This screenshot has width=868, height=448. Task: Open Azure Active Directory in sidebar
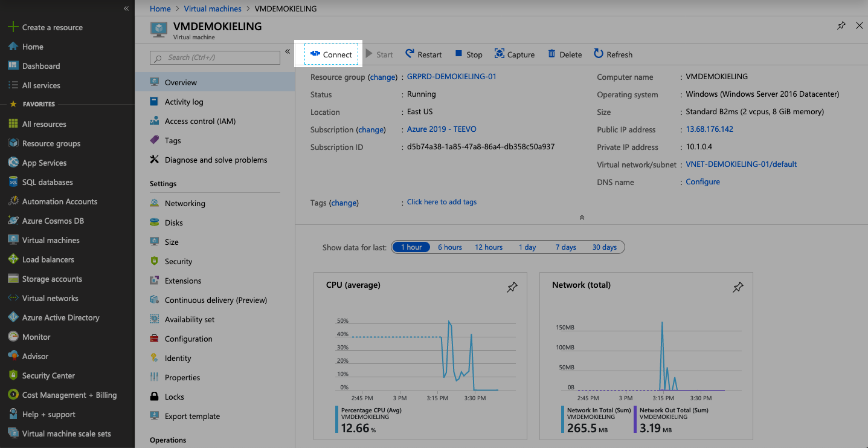click(x=60, y=317)
